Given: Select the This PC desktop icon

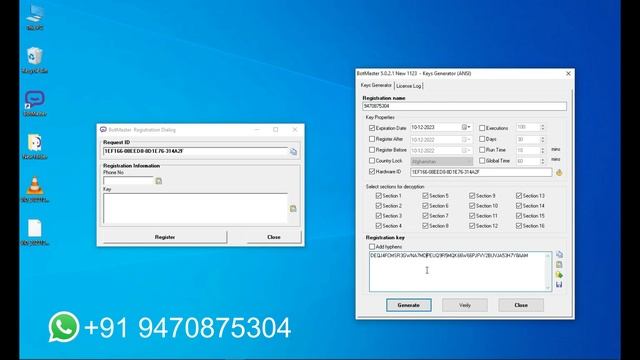Looking at the screenshot, I should 35,17.
